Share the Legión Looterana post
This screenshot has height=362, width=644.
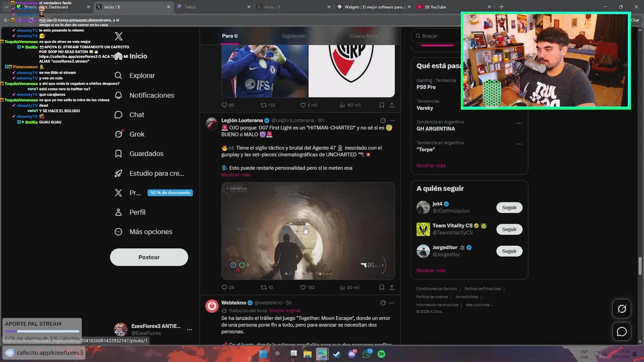click(x=391, y=288)
